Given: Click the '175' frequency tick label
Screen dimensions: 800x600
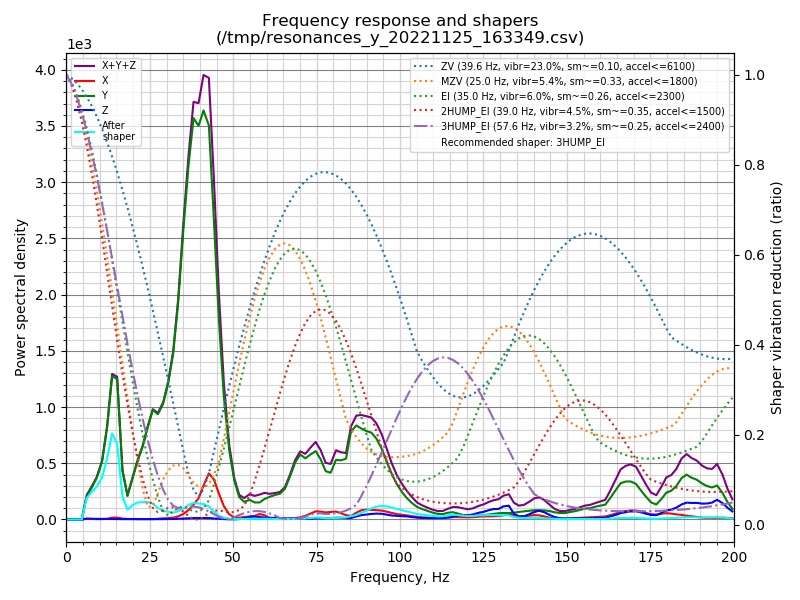Looking at the screenshot, I should (651, 557).
